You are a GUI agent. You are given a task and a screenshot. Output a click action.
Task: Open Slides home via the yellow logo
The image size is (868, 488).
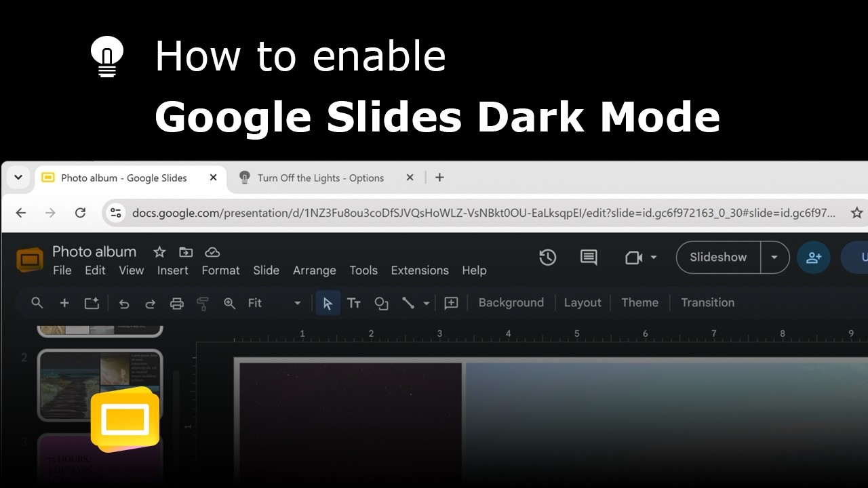(x=29, y=259)
